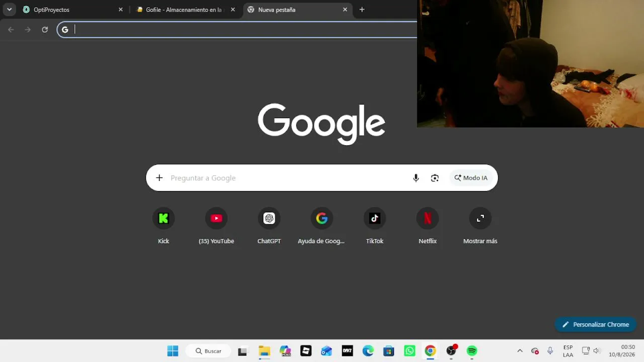Close the OptiProyectos tab
The height and width of the screenshot is (362, 644).
(121, 10)
